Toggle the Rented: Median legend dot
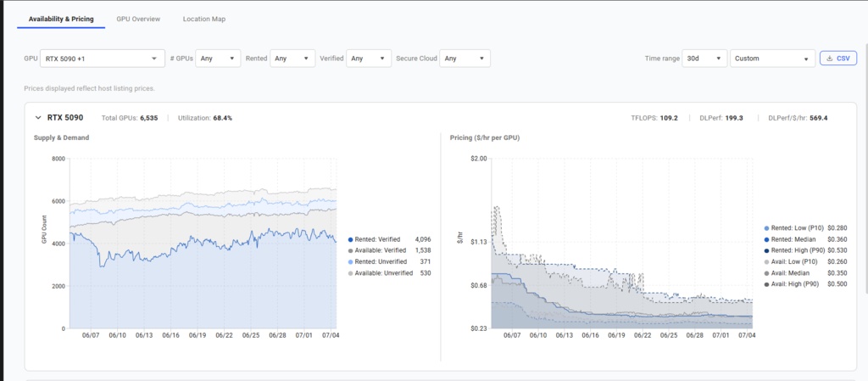 [766, 239]
